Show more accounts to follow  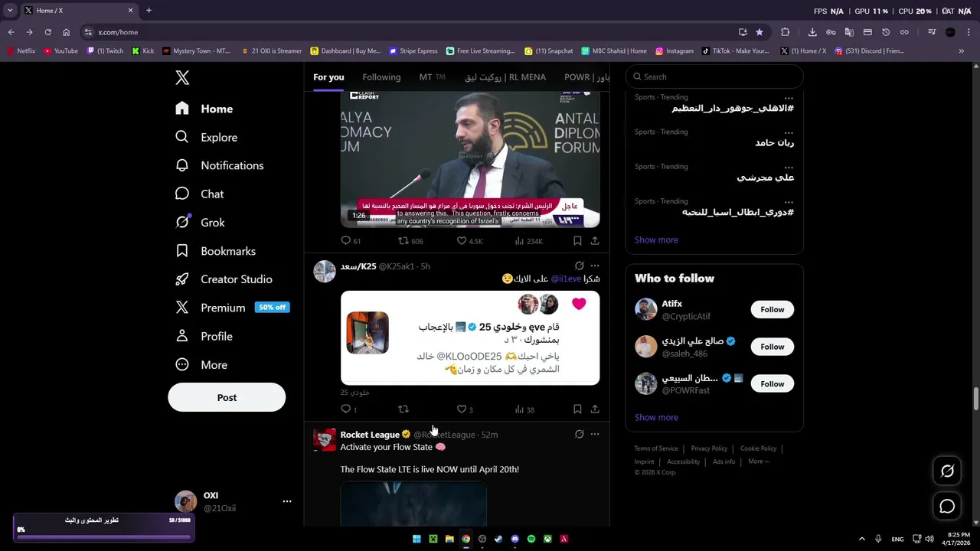656,417
